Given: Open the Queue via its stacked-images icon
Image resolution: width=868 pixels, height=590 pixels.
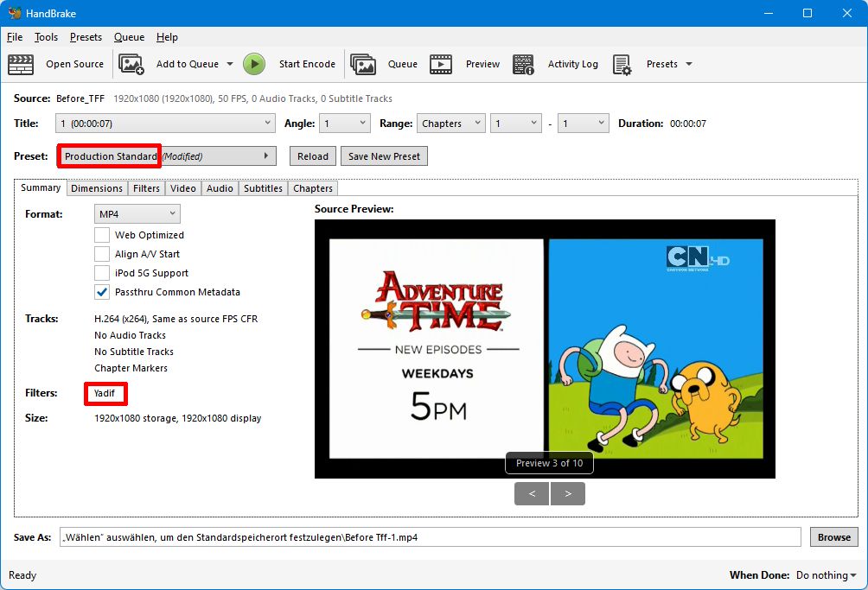Looking at the screenshot, I should tap(363, 64).
